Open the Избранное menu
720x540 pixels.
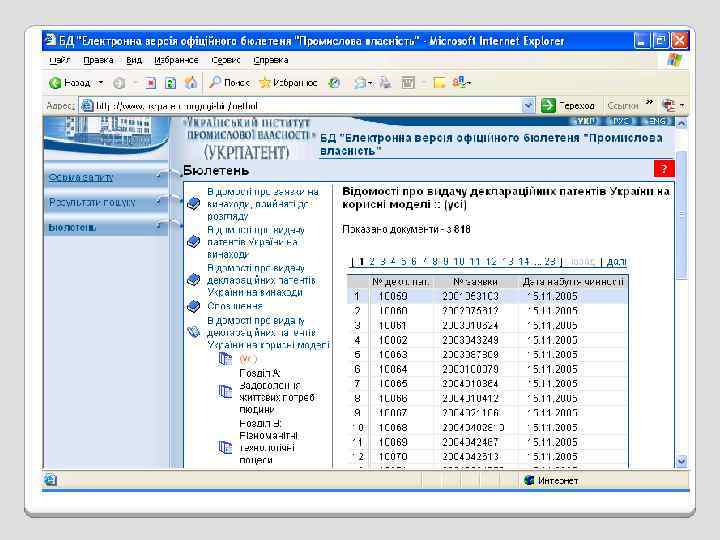tap(176, 60)
